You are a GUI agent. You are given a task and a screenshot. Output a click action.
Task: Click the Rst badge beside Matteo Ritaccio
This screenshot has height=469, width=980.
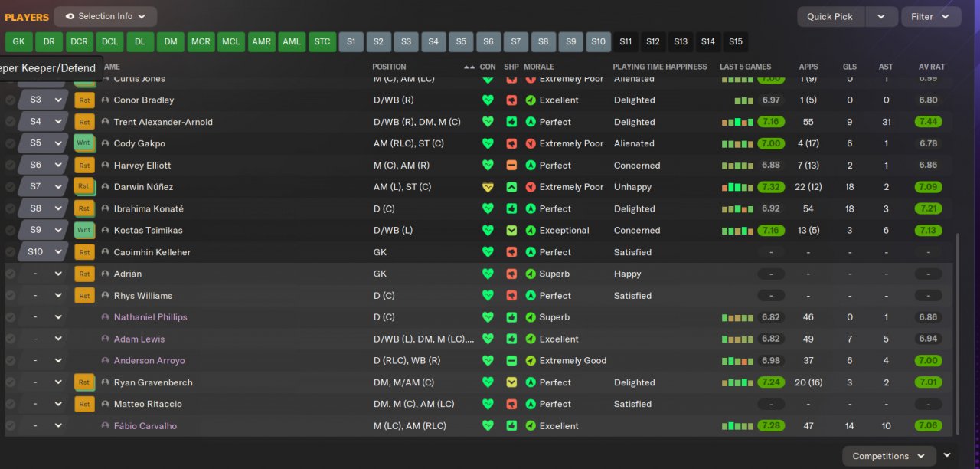click(83, 404)
